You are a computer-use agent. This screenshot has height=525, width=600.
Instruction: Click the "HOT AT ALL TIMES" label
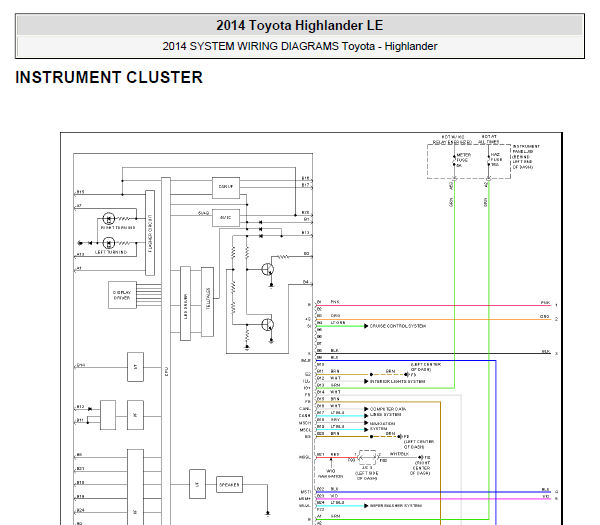point(489,139)
